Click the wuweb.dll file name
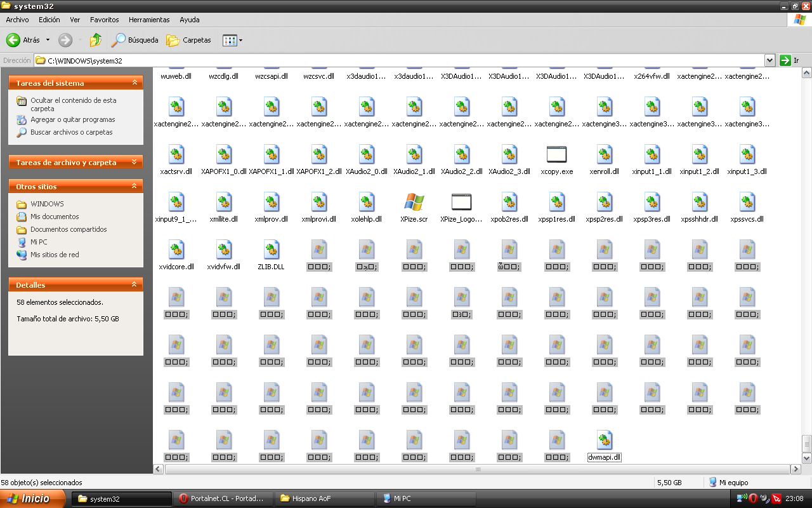This screenshot has width=812, height=508. point(176,76)
